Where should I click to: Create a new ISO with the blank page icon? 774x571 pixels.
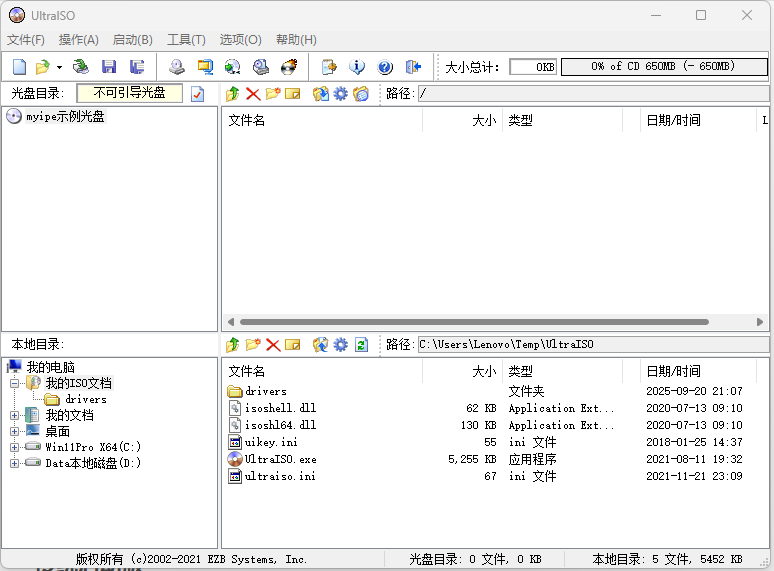click(19, 67)
